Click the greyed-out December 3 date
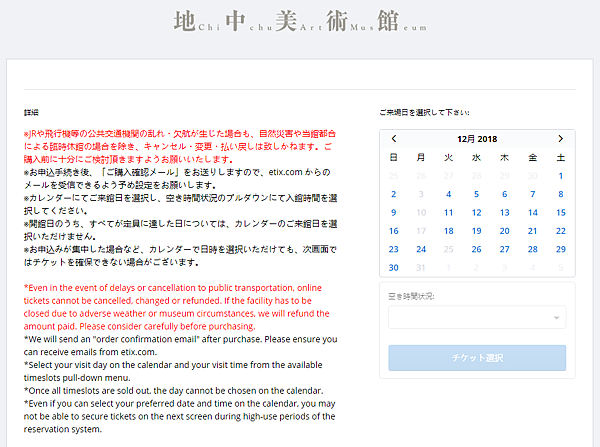 [x=421, y=194]
